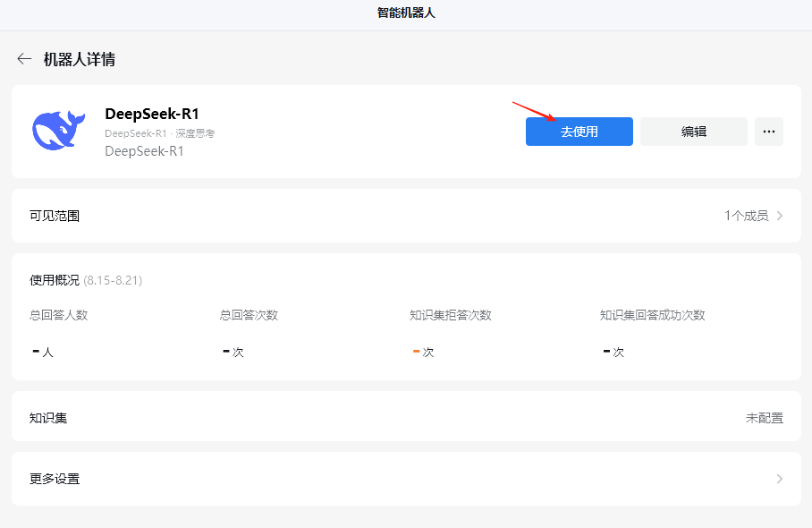Click the 总回答人数 value '- 人'

click(x=43, y=353)
